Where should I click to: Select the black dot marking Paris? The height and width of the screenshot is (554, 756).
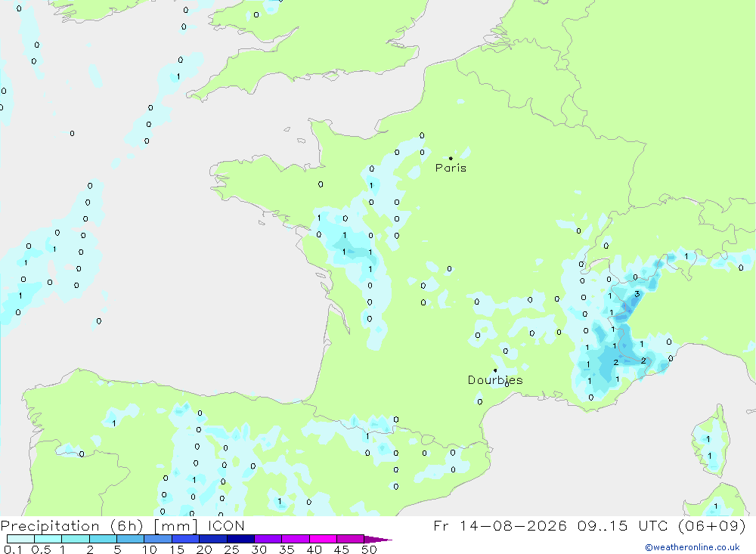click(x=451, y=158)
